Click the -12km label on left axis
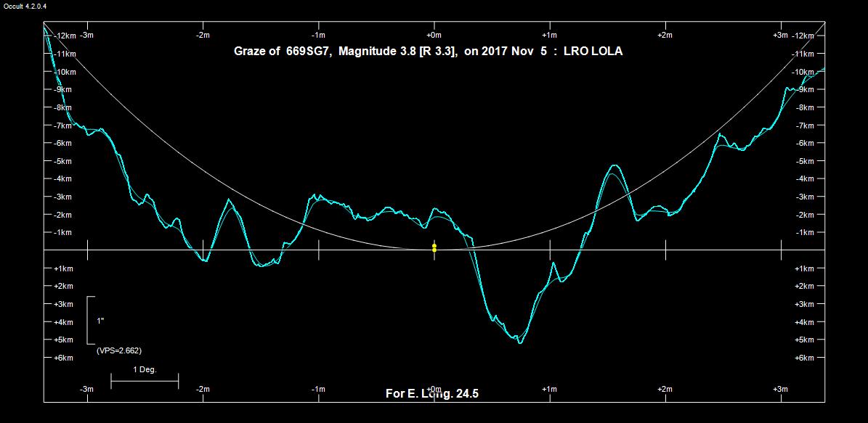The width and height of the screenshot is (868, 423). (65, 36)
